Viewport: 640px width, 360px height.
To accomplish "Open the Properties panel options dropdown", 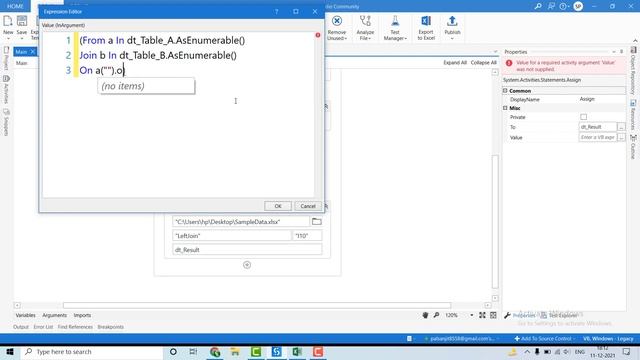I will (x=614, y=52).
